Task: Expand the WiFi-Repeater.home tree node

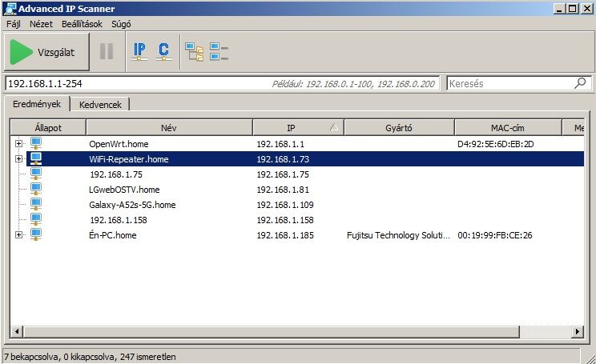Action: pos(18,158)
